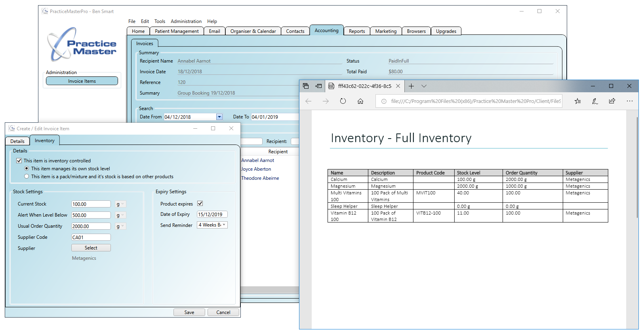Click the browser Home icon
This screenshot has width=644, height=335.
tap(360, 101)
